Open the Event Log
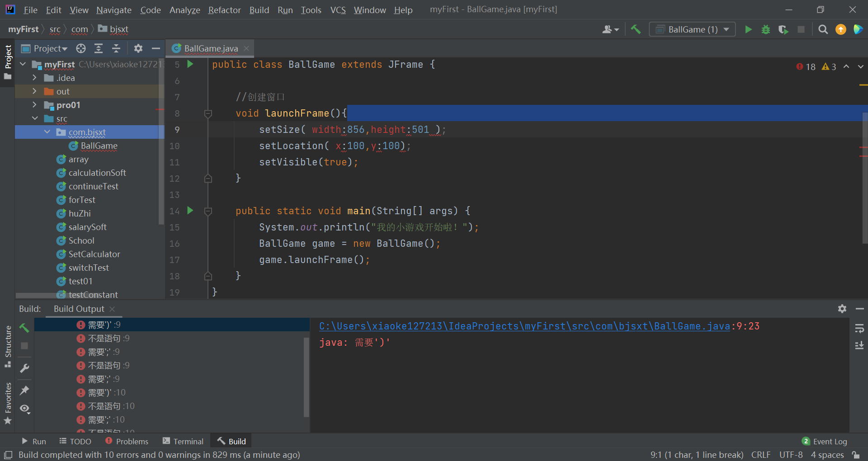 825,441
